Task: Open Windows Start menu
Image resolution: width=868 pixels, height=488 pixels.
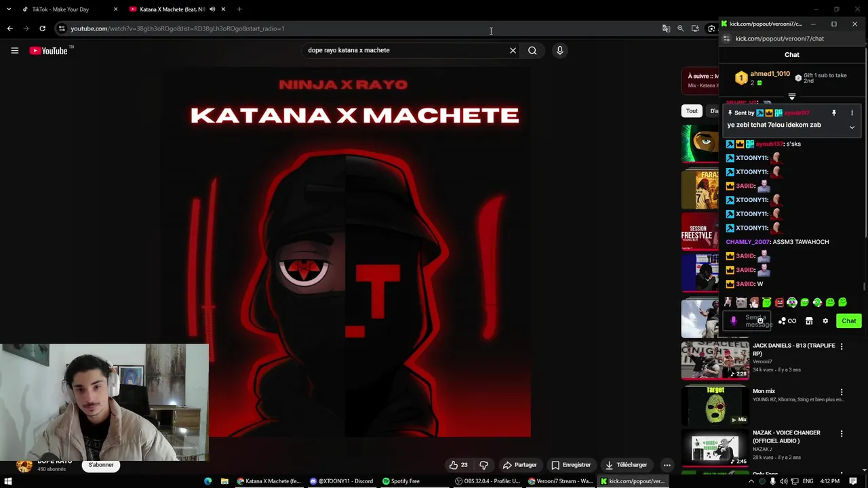Action: click(x=9, y=481)
